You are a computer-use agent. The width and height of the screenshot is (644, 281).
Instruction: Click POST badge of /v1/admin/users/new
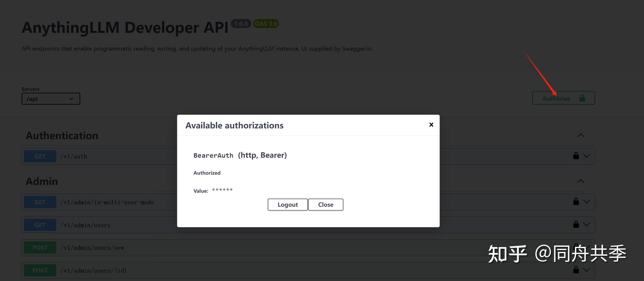(x=40, y=248)
